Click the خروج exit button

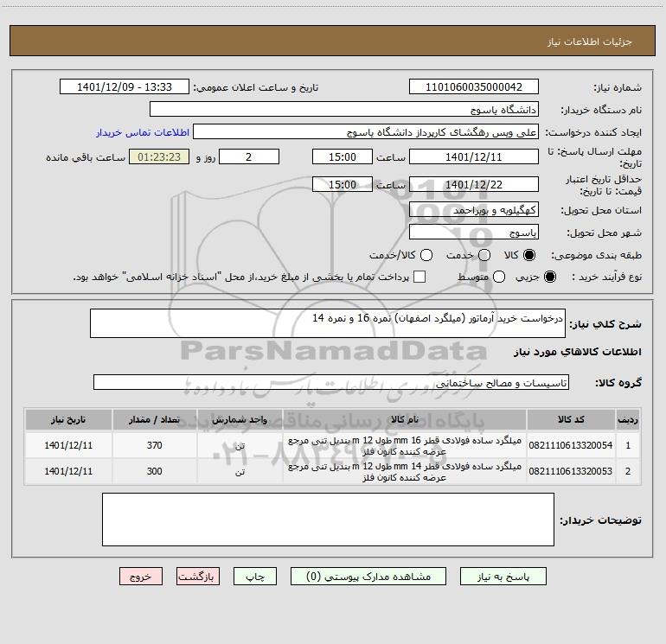(141, 576)
